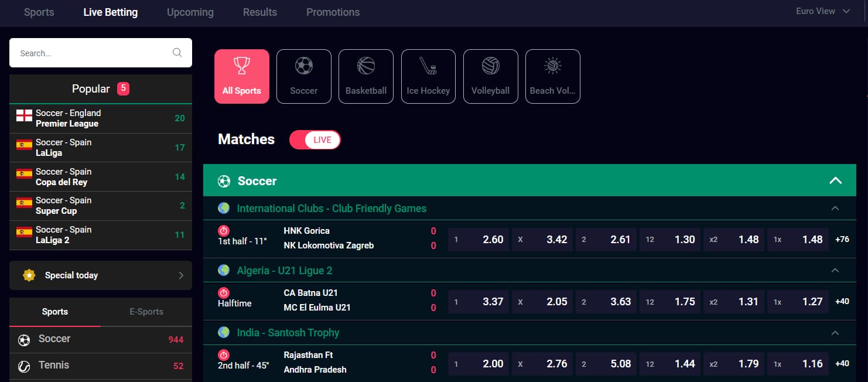Expand Special today section

[x=101, y=275]
